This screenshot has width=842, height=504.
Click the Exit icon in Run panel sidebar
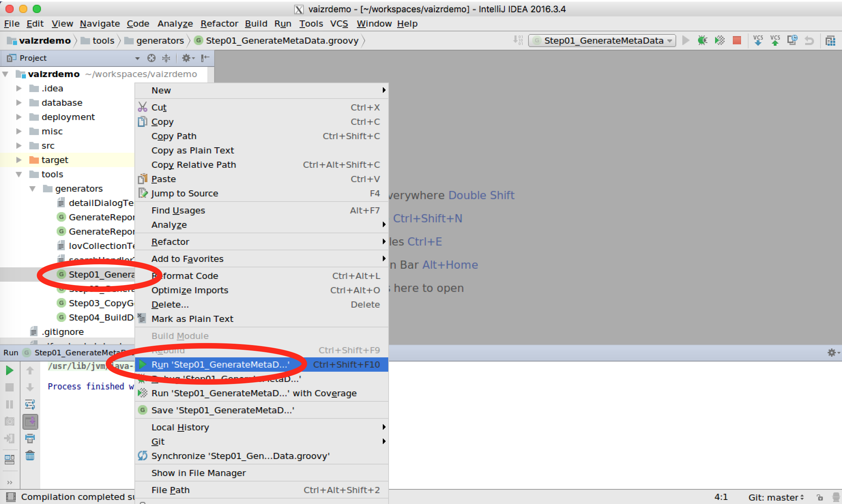point(10,439)
